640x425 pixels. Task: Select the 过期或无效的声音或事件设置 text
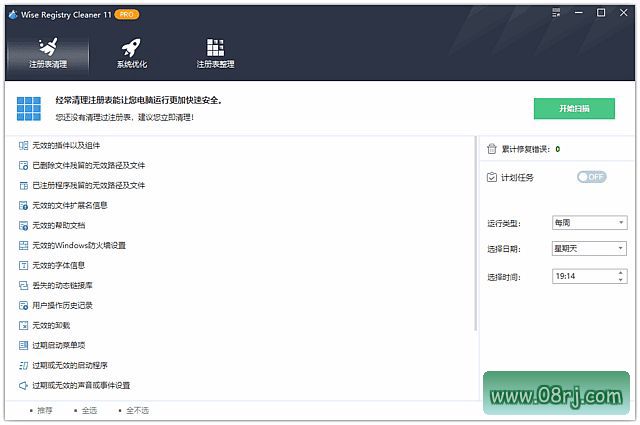[x=81, y=385]
